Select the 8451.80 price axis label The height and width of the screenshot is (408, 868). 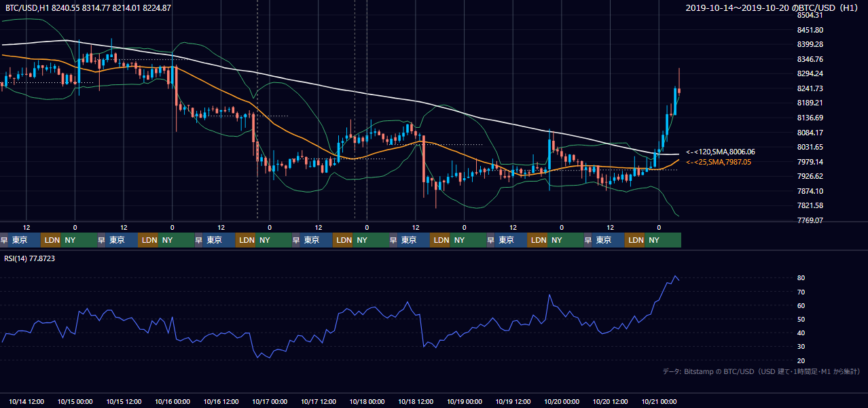tap(810, 30)
